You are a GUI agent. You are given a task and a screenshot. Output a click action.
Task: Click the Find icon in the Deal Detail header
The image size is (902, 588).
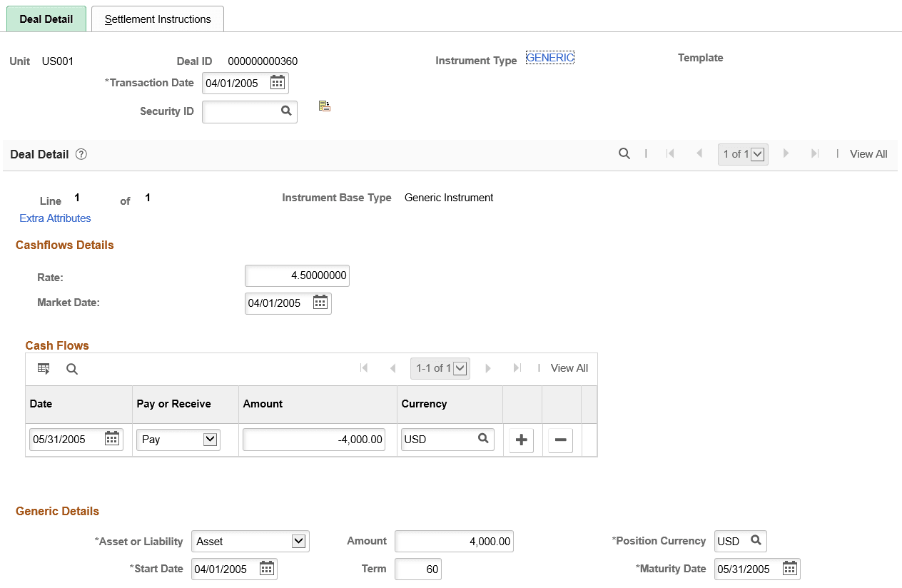(x=624, y=153)
